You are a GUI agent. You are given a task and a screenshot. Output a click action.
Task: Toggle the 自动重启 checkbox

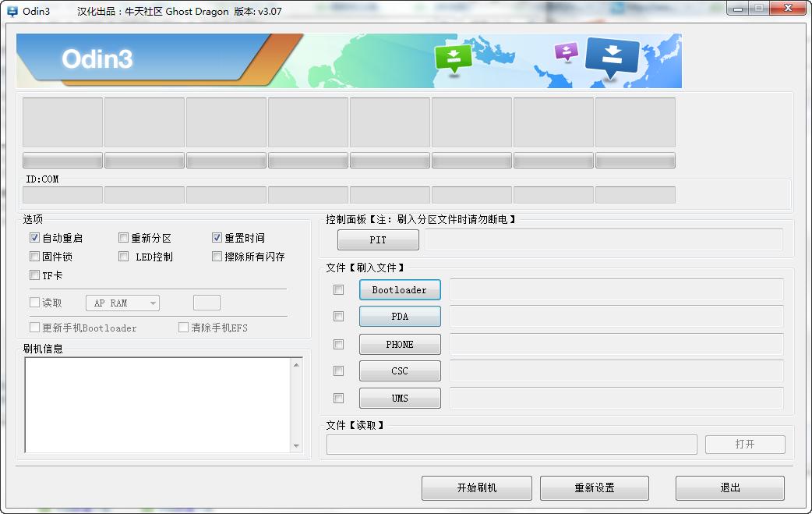[35, 238]
